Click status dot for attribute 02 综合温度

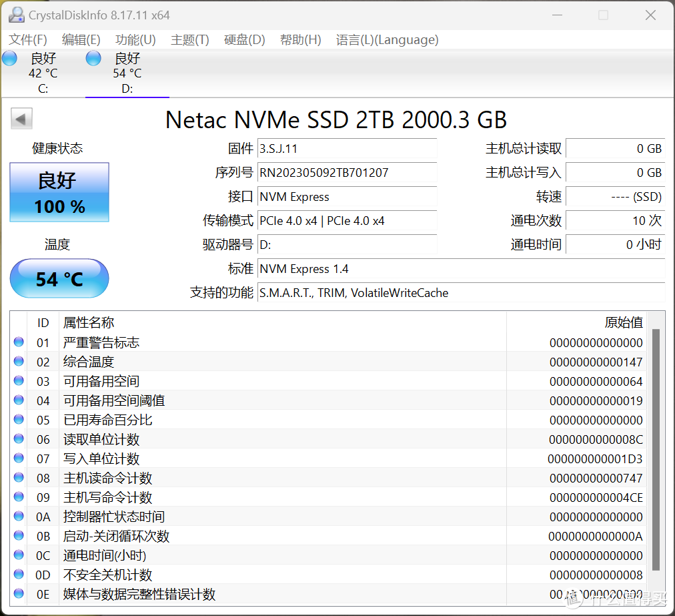tap(19, 362)
